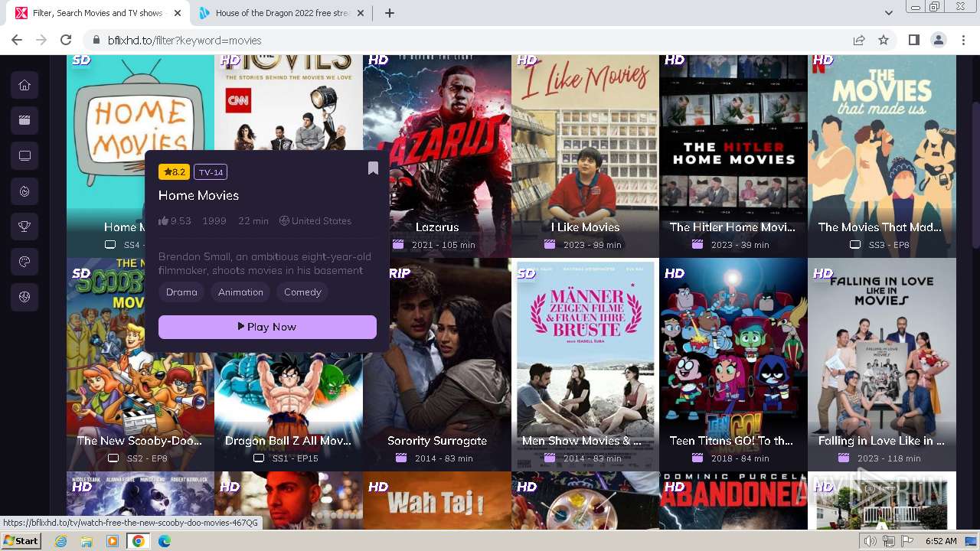
Task: Click Chrome icon in taskbar
Action: (x=138, y=541)
